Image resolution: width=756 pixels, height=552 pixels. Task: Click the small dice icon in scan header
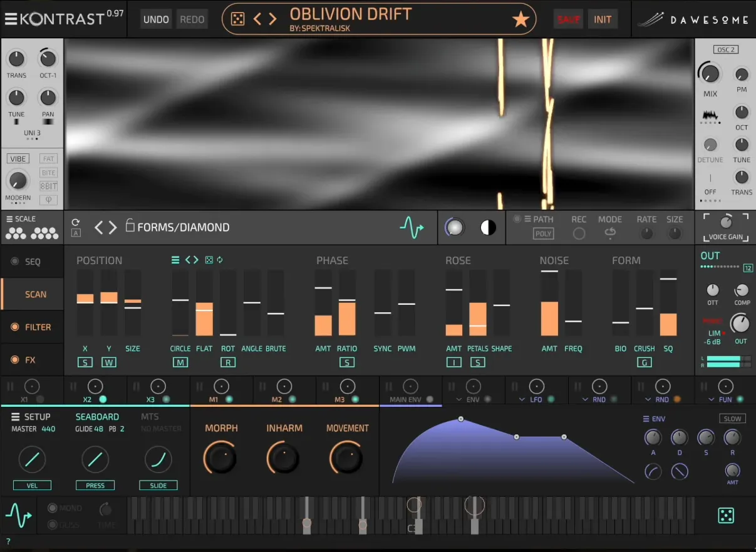pos(209,260)
